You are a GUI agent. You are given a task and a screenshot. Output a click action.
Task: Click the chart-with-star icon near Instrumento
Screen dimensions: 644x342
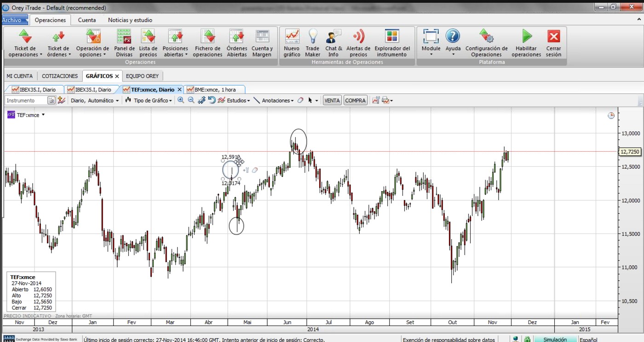(x=61, y=100)
